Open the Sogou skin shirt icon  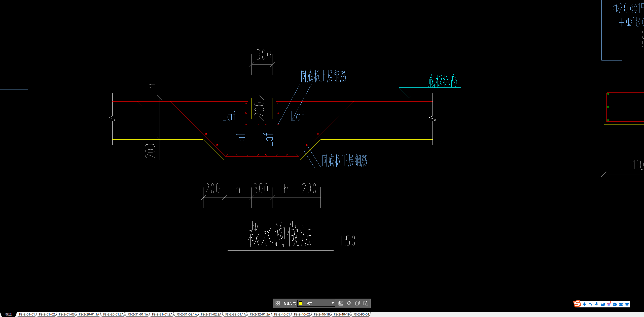(x=609, y=304)
